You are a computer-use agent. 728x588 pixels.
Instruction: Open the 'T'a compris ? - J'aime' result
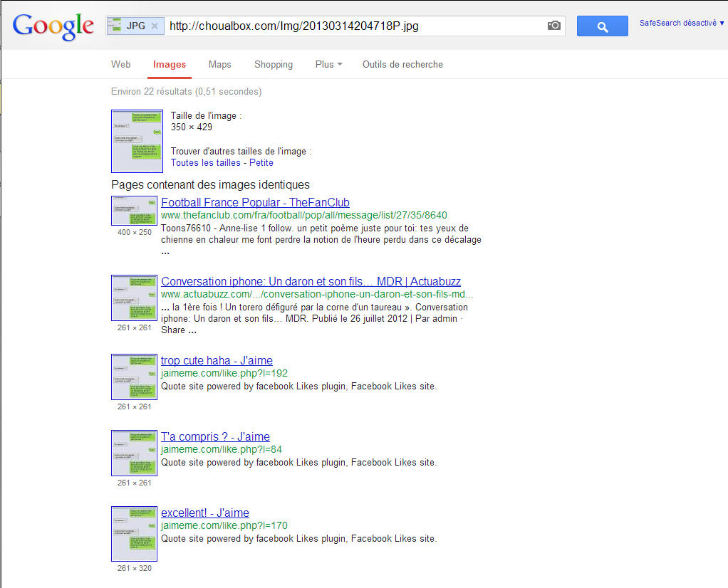tap(215, 436)
